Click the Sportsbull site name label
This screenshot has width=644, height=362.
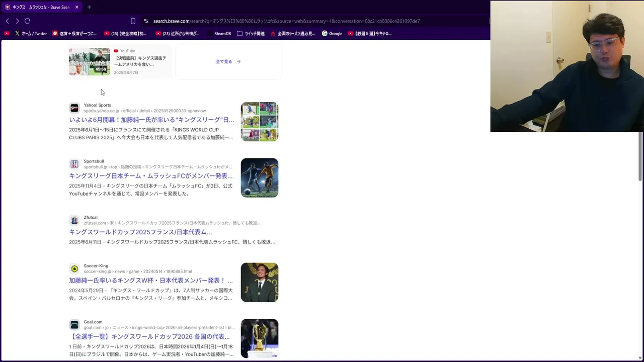coord(94,161)
